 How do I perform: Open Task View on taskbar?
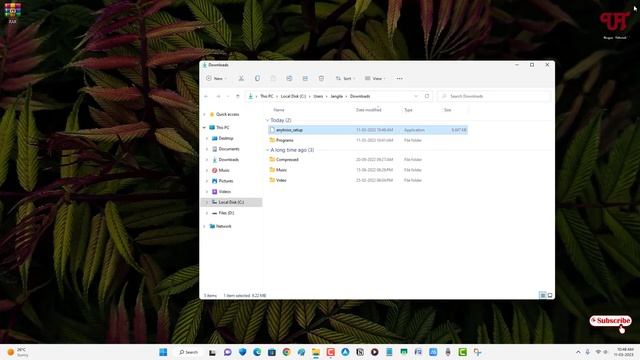pos(212,352)
